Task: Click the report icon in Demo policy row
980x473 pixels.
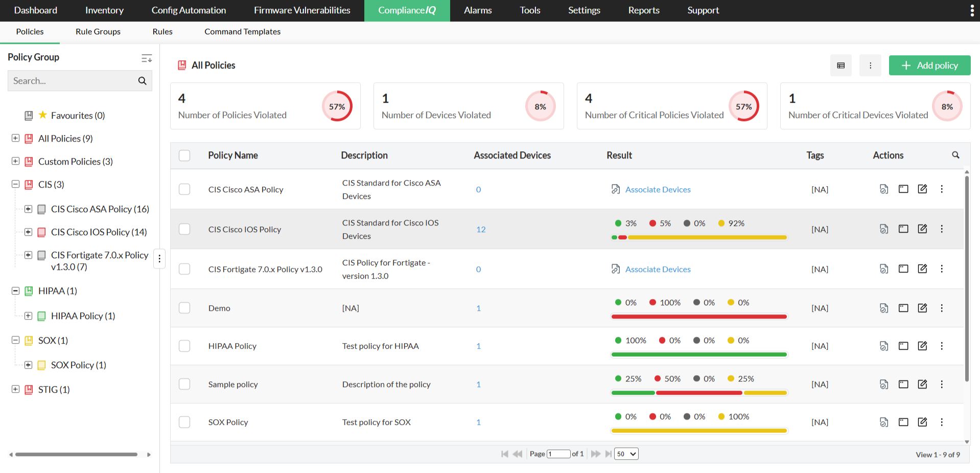Action: 883,308
